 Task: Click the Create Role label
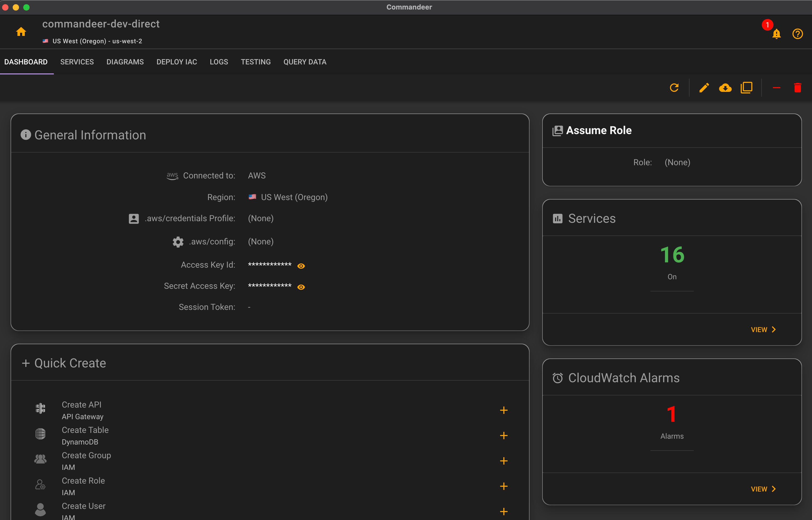(83, 480)
